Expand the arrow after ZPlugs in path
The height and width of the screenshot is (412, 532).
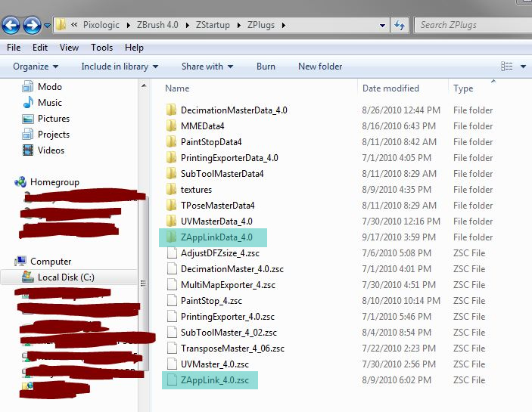(283, 26)
